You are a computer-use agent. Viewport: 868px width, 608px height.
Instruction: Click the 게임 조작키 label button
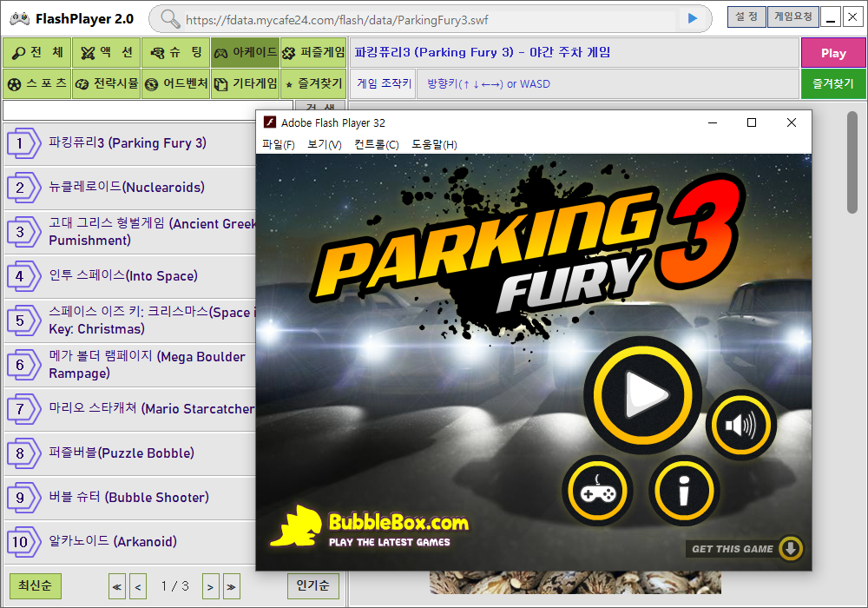(384, 83)
